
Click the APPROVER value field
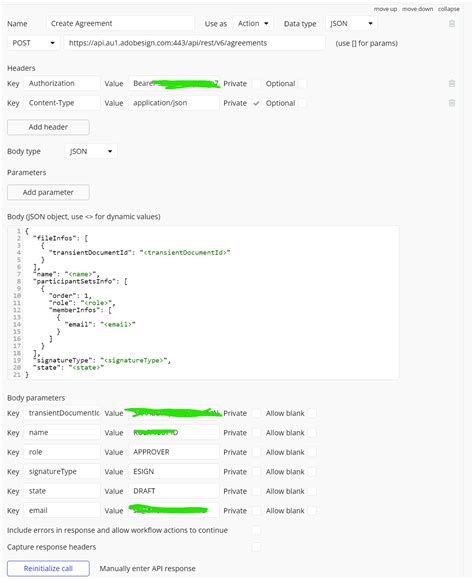point(174,452)
